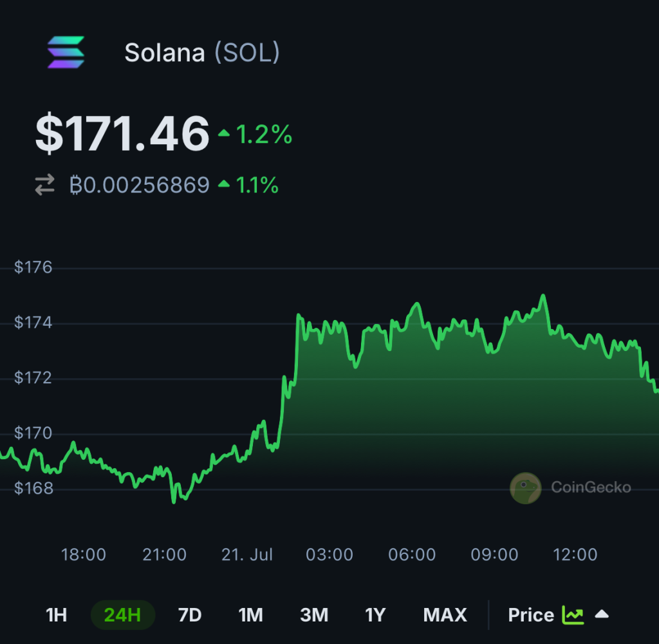Click the $171.46 price value

pos(122,133)
